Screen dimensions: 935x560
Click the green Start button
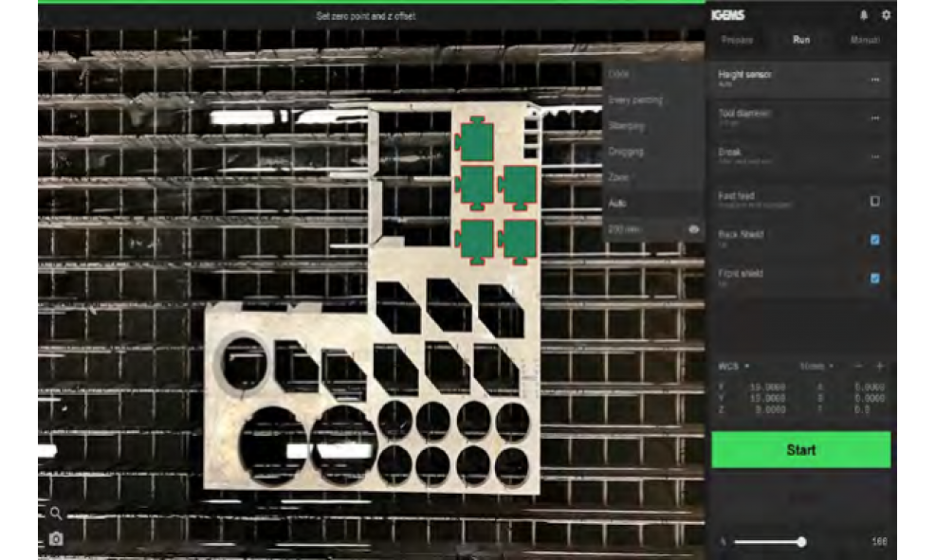coord(801,450)
